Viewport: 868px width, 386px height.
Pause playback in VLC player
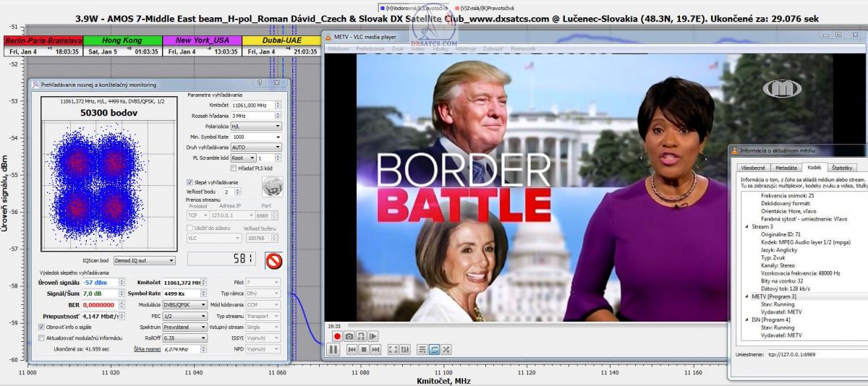[x=333, y=350]
